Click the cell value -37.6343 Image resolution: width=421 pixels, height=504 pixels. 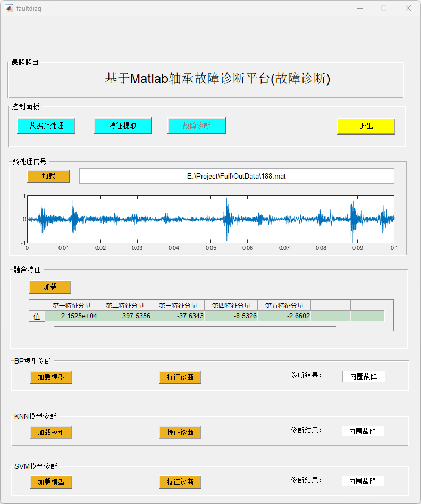(x=178, y=316)
